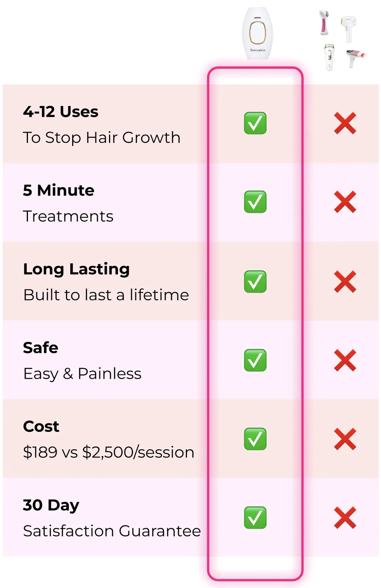Click red X for 4-12 Uses row
Viewport: 381px width, 588px height.
(x=345, y=123)
